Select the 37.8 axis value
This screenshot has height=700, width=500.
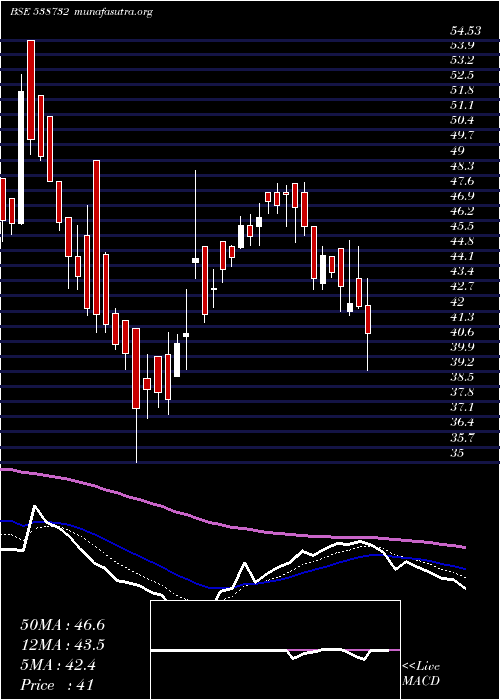pos(462,392)
